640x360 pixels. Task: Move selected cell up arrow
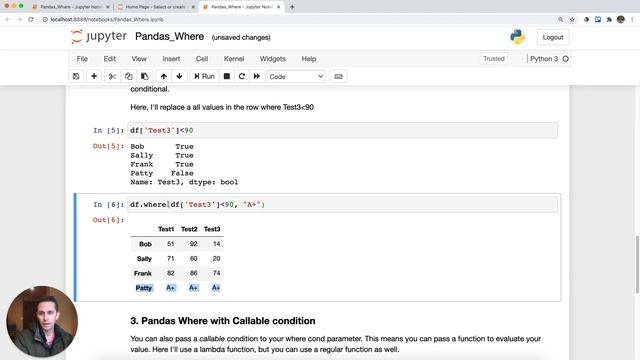pyautogui.click(x=164, y=76)
